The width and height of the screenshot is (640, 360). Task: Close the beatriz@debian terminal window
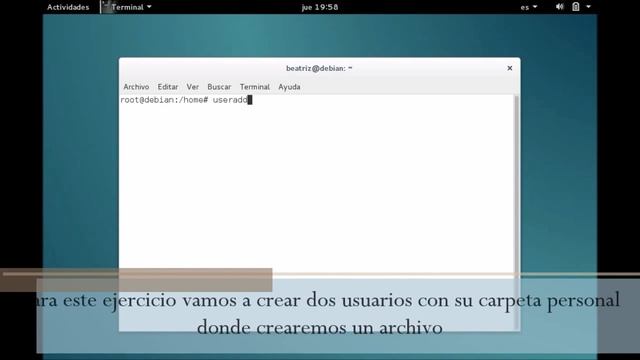[509, 68]
